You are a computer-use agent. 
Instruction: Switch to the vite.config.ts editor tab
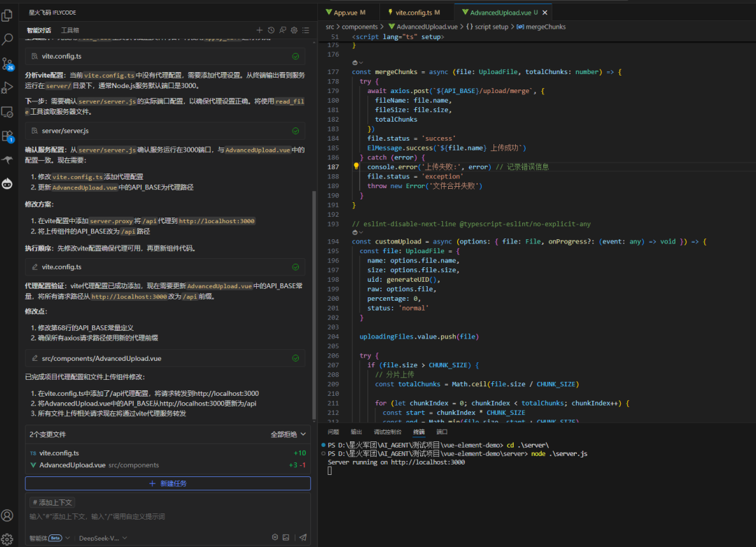point(418,11)
